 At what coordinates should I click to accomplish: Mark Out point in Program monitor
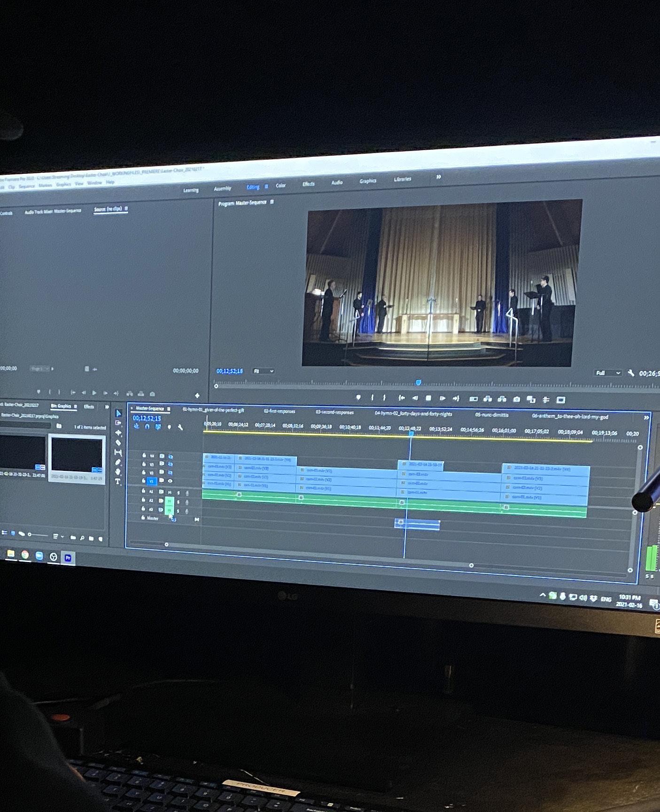pyautogui.click(x=384, y=398)
